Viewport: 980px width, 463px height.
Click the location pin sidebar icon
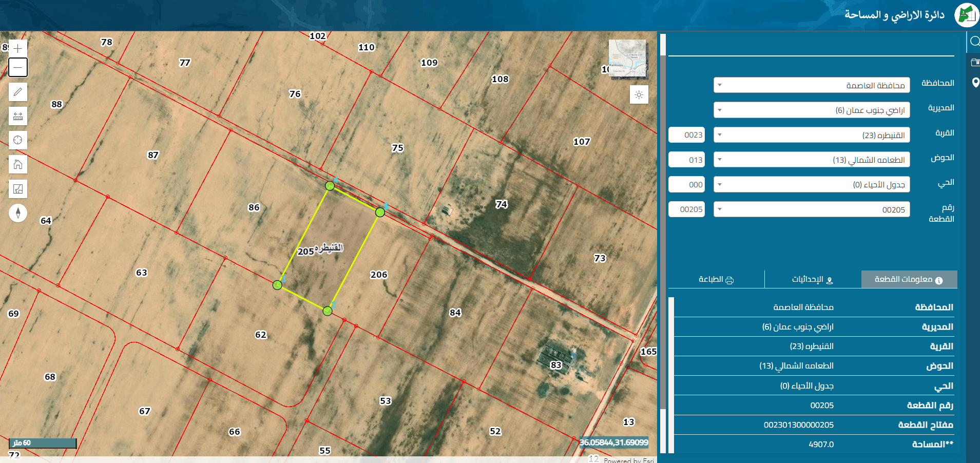click(975, 83)
